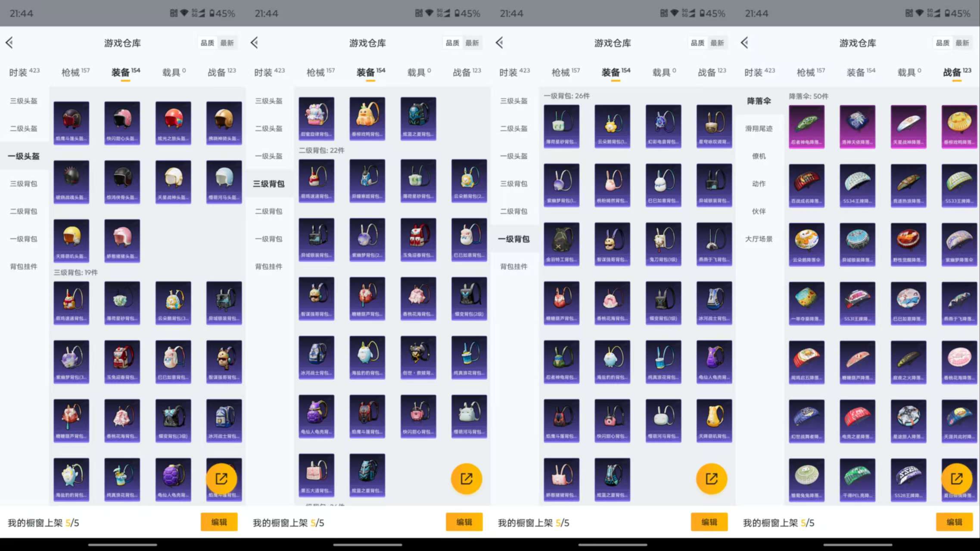
Task: Open the 伙伴 sidebar category
Action: pyautogui.click(x=759, y=211)
